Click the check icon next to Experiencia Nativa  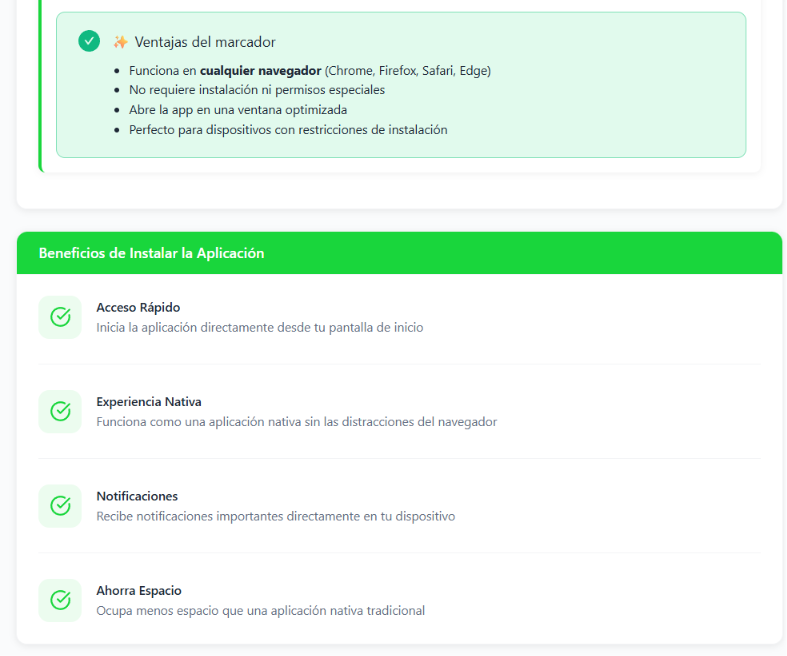[60, 412]
